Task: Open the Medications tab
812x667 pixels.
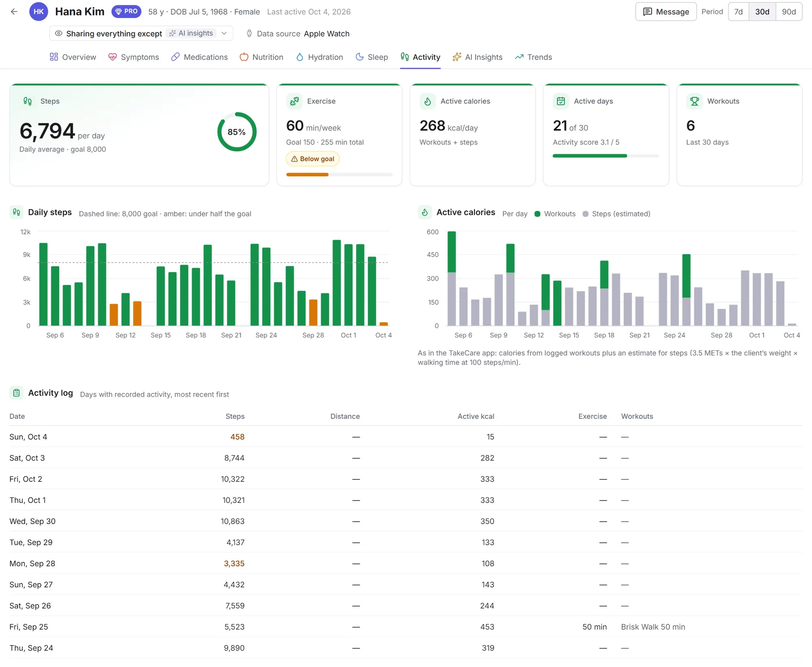Action: [x=199, y=57]
